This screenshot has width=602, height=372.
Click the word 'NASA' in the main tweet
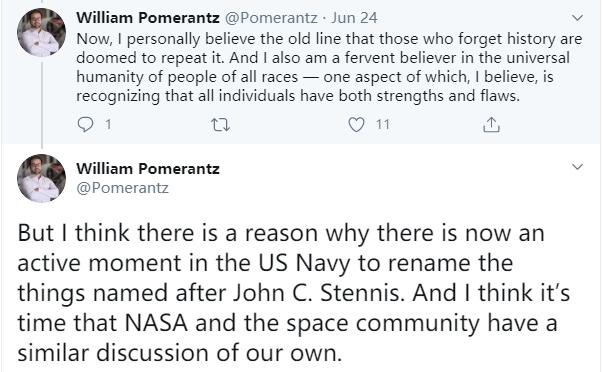[x=156, y=323]
